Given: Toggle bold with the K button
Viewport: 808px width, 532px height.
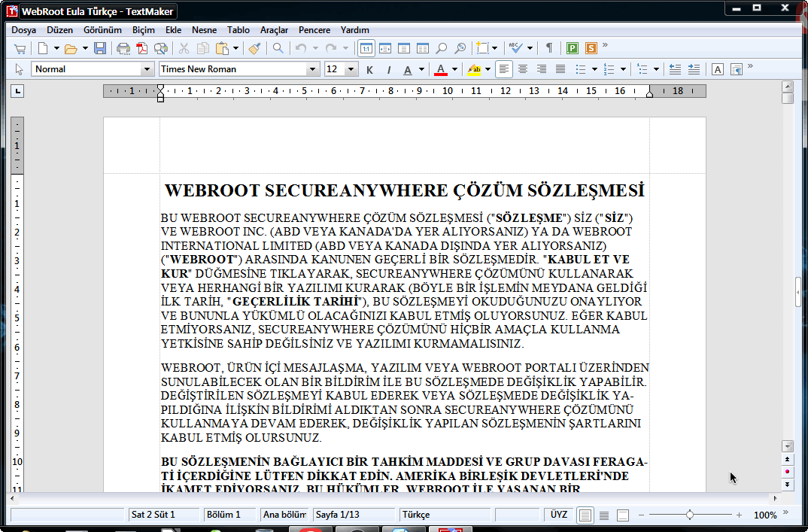Looking at the screenshot, I should coord(369,69).
